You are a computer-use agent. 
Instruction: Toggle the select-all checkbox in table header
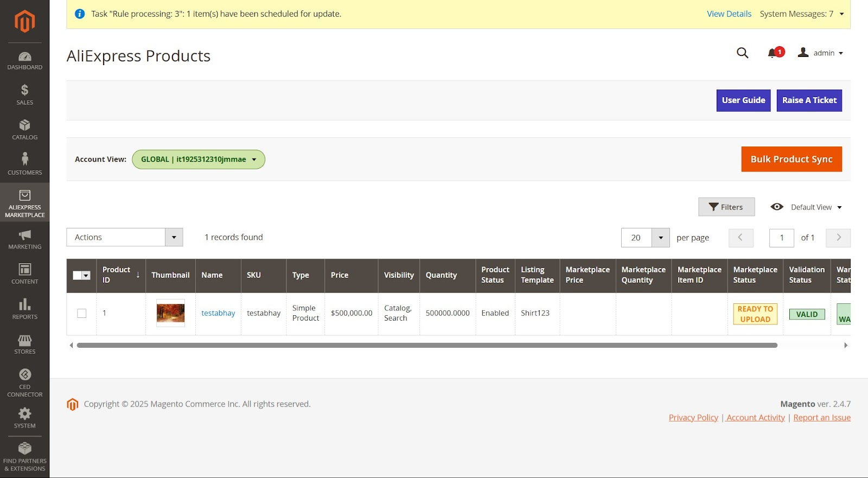78,276
